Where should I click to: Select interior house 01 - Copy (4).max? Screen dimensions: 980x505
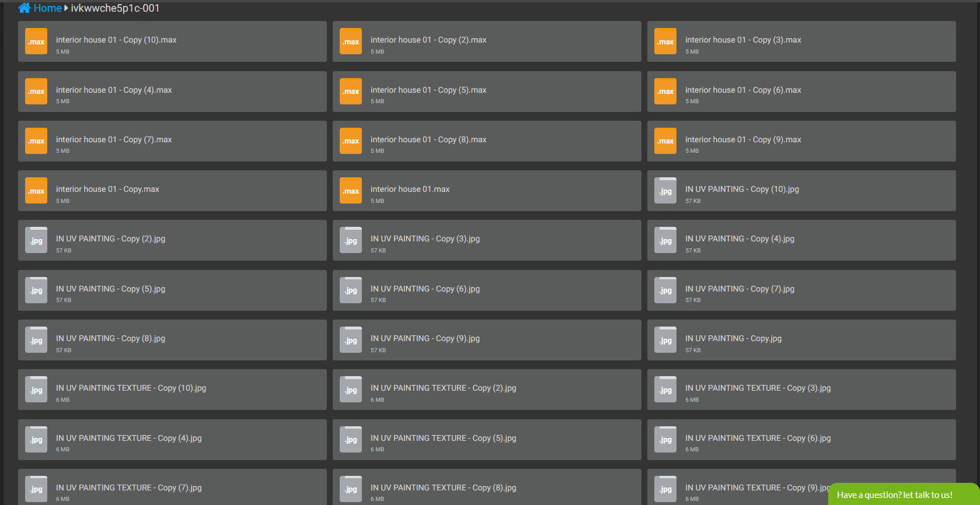point(114,90)
